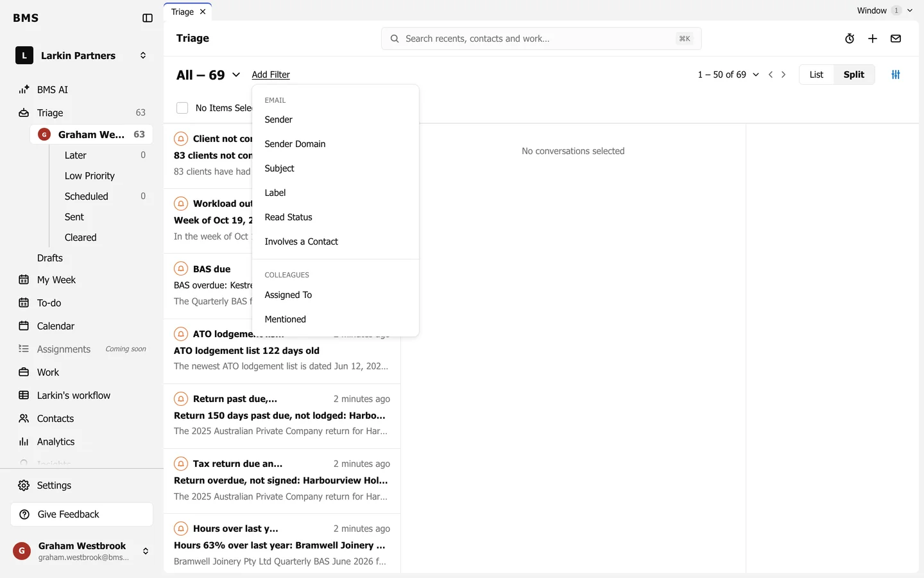The image size is (924, 578).
Task: Choose the Sender Domain filter option
Action: pos(336,144)
